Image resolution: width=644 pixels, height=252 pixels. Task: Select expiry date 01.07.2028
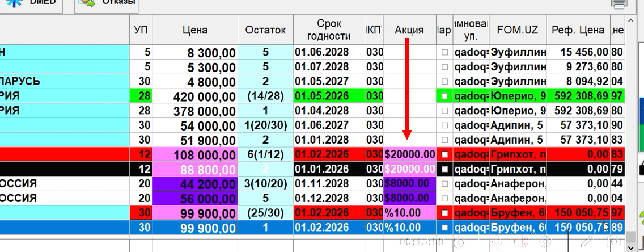(x=329, y=67)
